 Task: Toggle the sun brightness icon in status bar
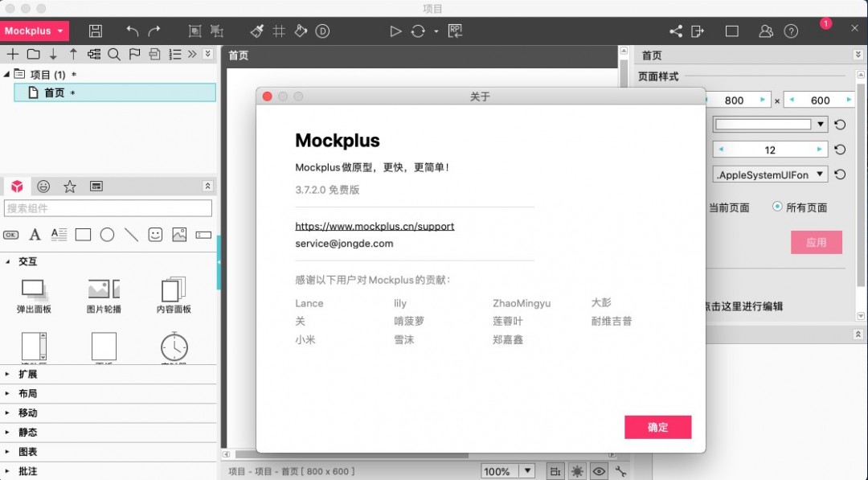click(x=576, y=471)
